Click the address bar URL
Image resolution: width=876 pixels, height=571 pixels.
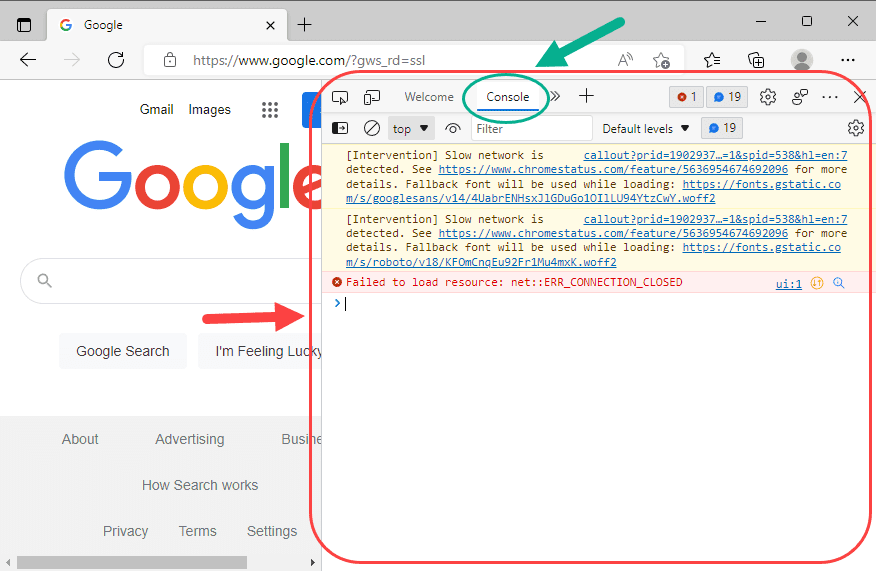point(309,60)
